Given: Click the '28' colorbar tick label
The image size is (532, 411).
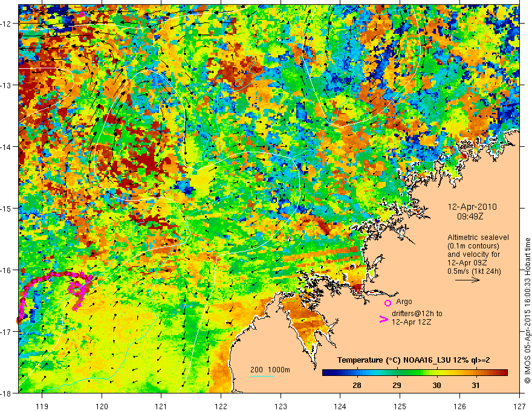Looking at the screenshot, I should pos(357,386).
